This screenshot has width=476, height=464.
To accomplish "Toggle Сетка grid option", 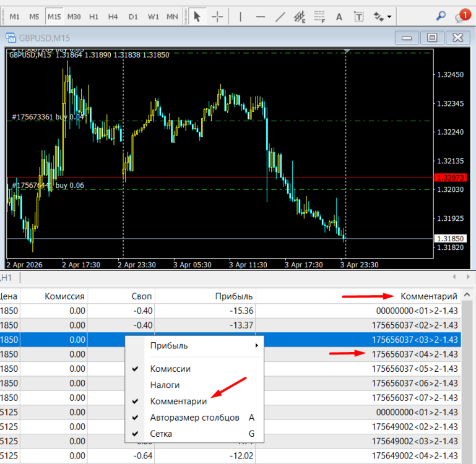I will coord(194,434).
